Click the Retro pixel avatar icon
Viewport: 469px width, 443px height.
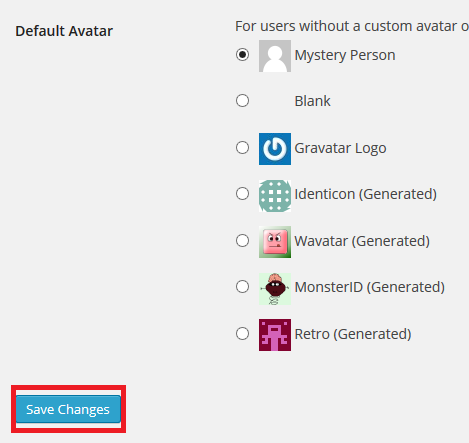tap(275, 335)
